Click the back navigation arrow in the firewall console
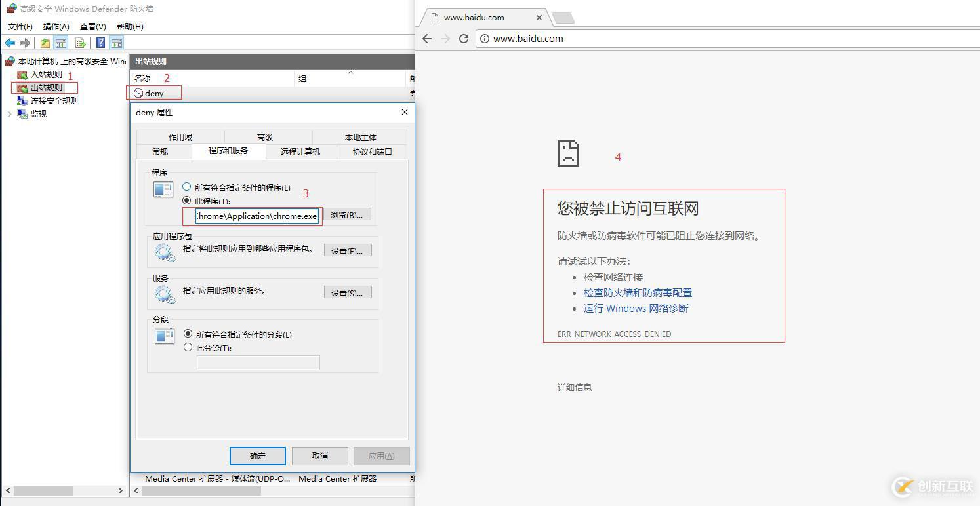Screen dimensions: 980x506 tap(9, 43)
